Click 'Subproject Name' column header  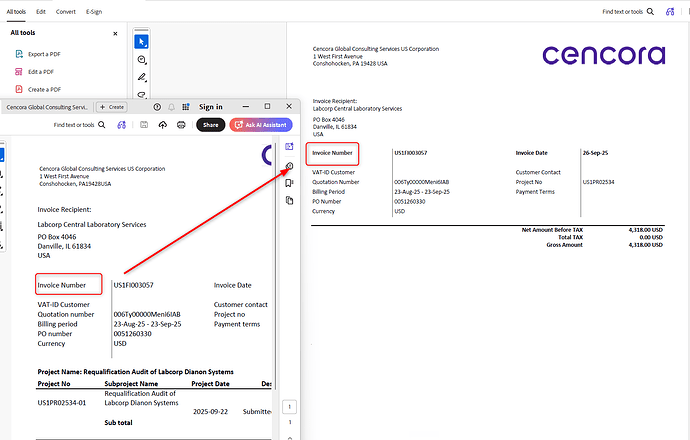(131, 384)
